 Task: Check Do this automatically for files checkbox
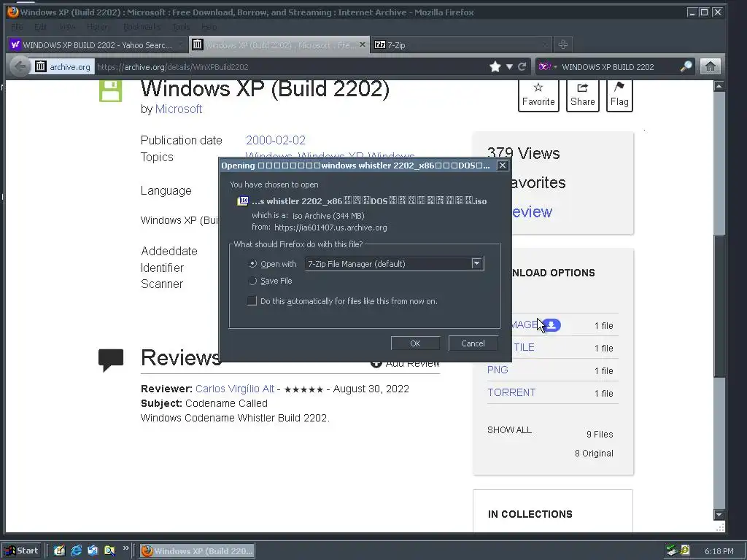pos(252,301)
